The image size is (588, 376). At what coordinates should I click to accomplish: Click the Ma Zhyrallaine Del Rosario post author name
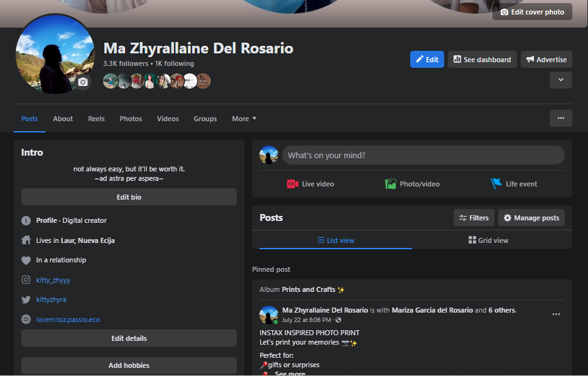(x=325, y=310)
